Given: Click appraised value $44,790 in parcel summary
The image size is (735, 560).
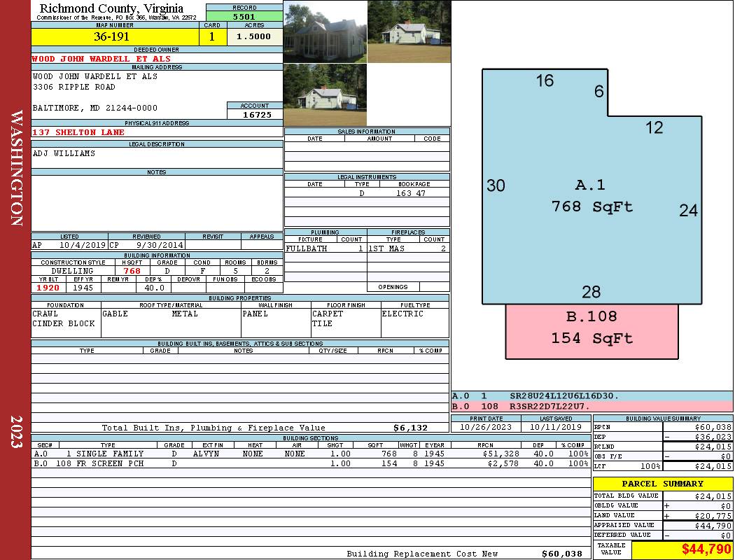Looking at the screenshot, I should (713, 526).
